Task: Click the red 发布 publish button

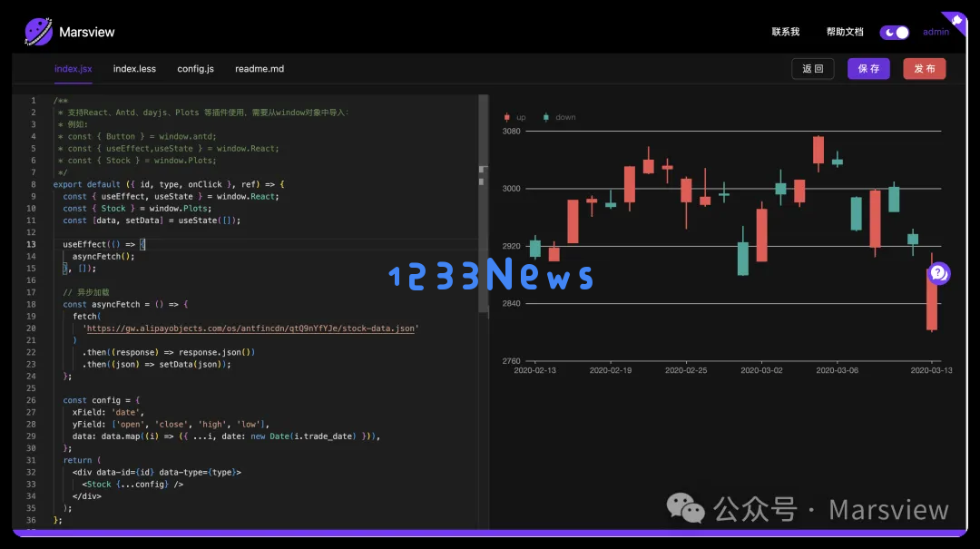Action: [x=925, y=69]
